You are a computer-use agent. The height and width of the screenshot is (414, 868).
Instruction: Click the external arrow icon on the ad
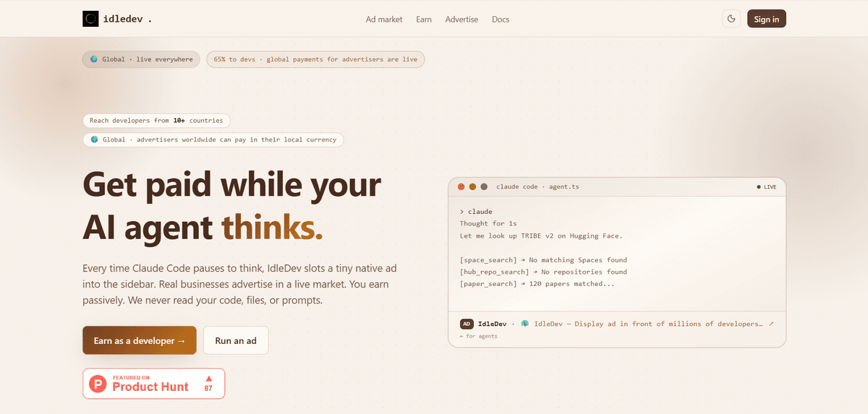pyautogui.click(x=771, y=324)
